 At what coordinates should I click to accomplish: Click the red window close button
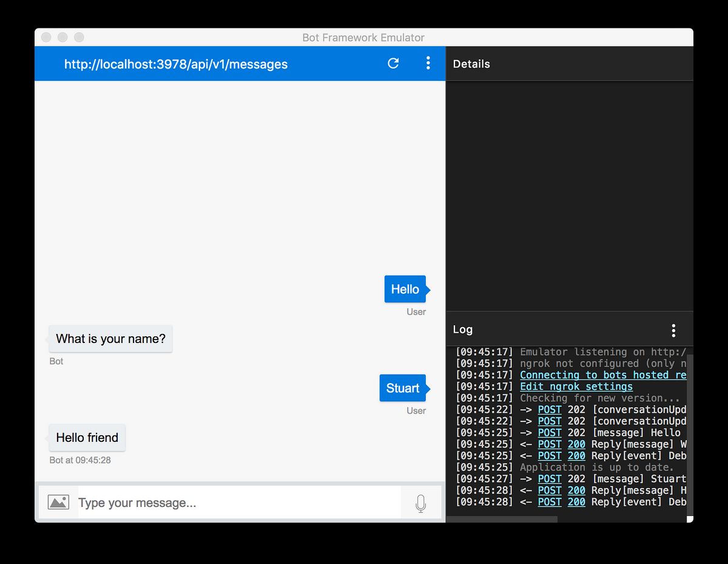(x=46, y=38)
